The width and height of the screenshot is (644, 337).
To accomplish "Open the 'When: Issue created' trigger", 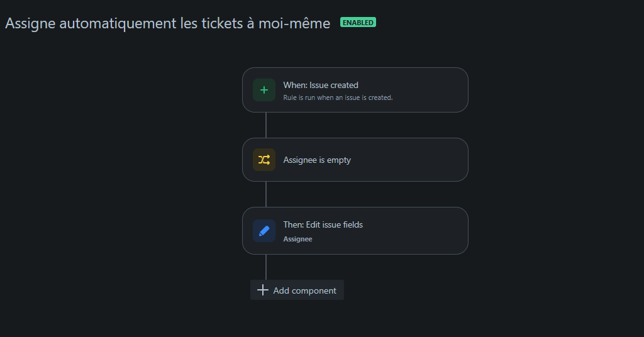I will [x=321, y=85].
